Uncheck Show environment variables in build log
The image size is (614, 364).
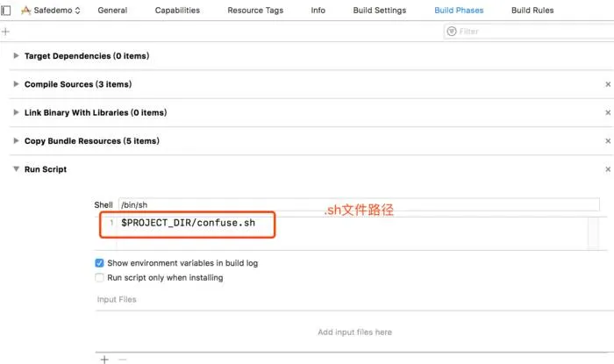point(99,263)
